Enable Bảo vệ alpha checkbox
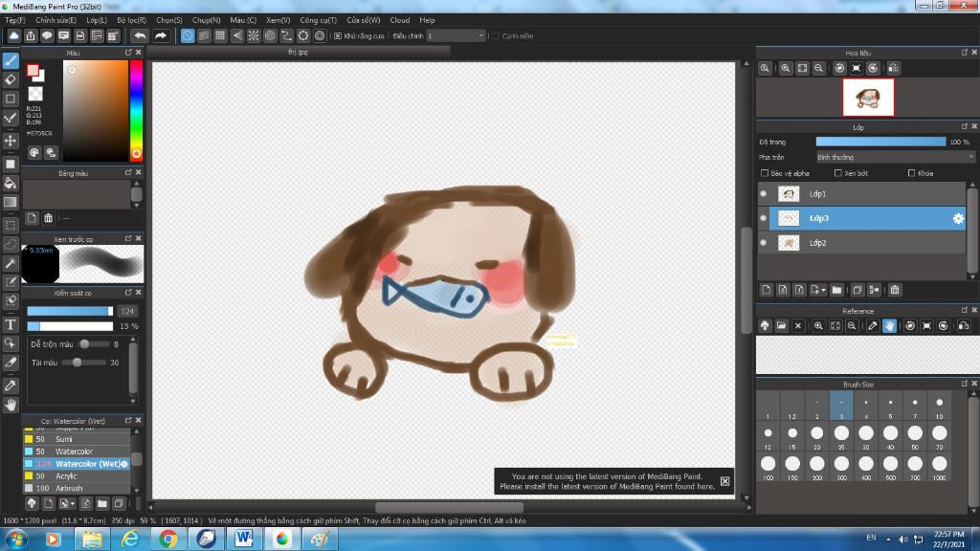Viewport: 980px width, 551px height. click(765, 173)
